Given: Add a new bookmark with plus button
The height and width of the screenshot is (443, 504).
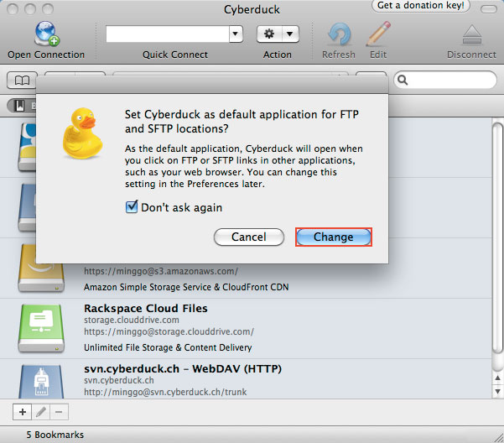Looking at the screenshot, I should point(23,412).
